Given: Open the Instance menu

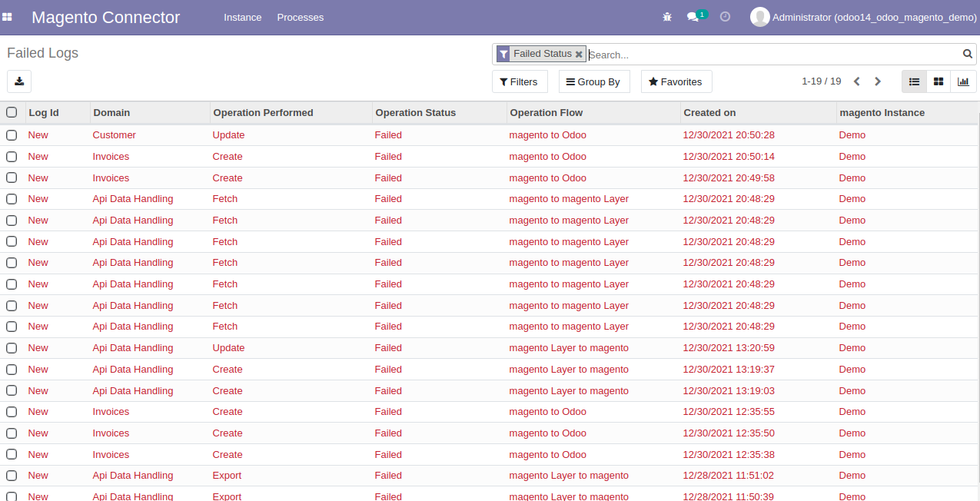Looking at the screenshot, I should coord(242,17).
